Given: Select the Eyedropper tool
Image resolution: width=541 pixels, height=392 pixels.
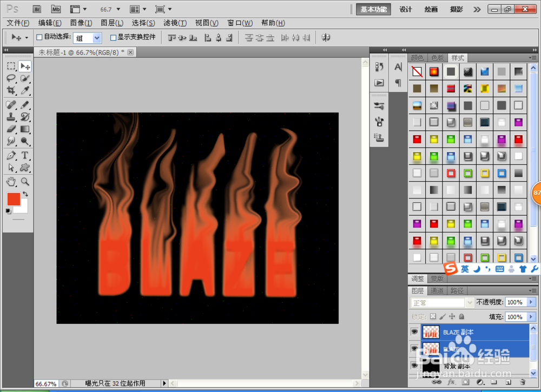Looking at the screenshot, I should point(25,90).
